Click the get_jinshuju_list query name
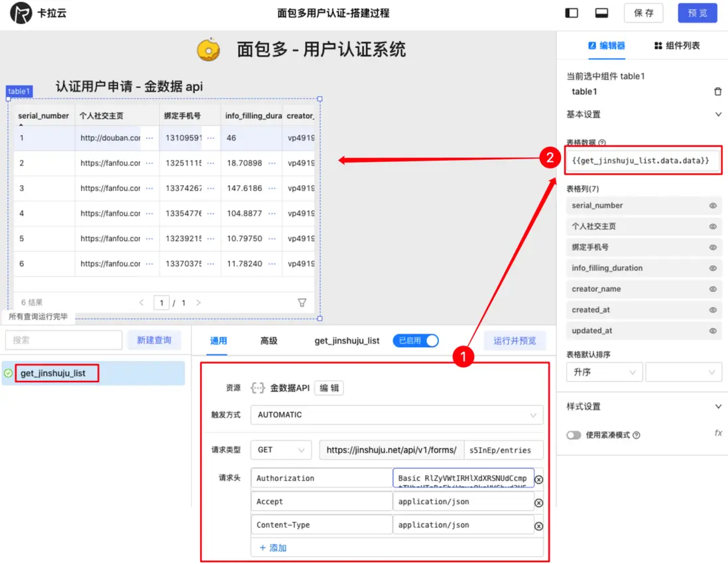The height and width of the screenshot is (564, 728). point(347,340)
